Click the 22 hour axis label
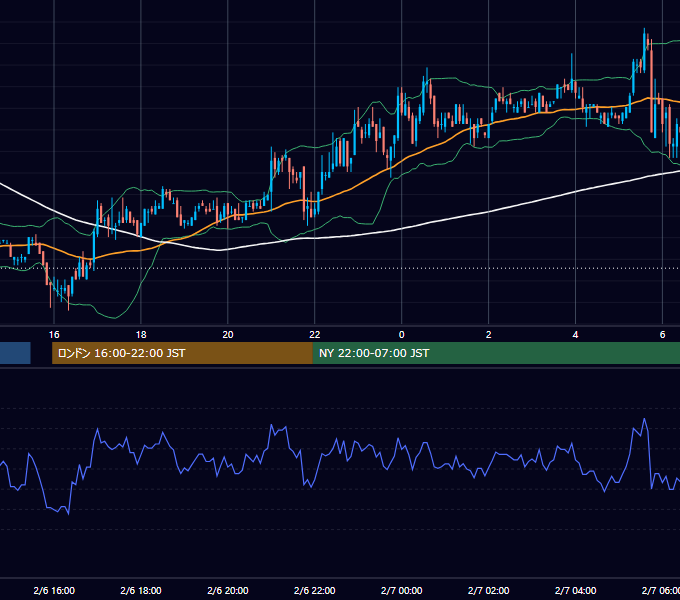 click(314, 335)
